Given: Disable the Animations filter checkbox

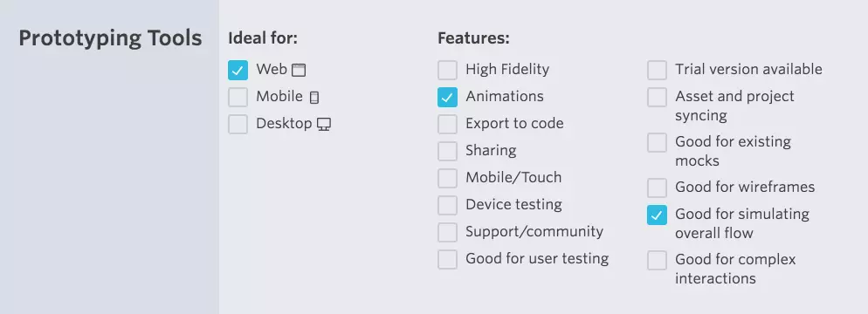Looking at the screenshot, I should 448,98.
